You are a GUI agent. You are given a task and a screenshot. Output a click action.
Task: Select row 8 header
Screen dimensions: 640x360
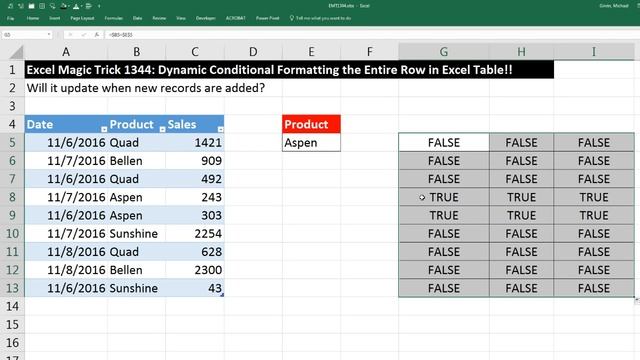(12, 197)
